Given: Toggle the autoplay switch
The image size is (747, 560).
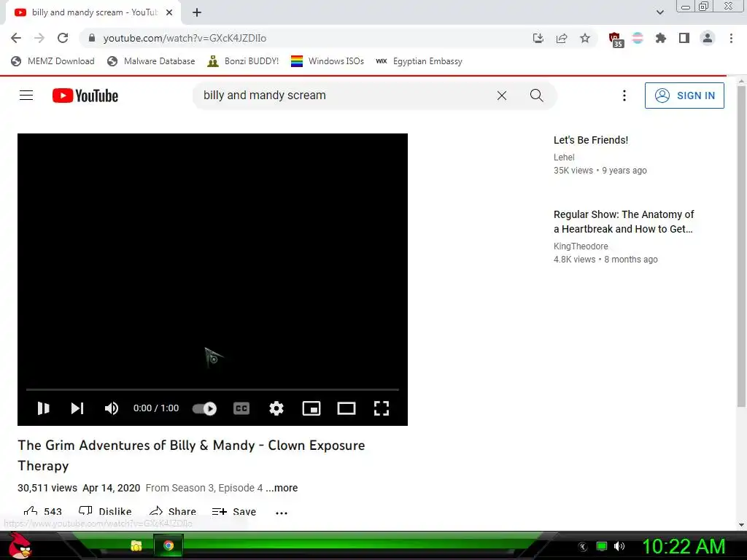Looking at the screenshot, I should click(204, 408).
